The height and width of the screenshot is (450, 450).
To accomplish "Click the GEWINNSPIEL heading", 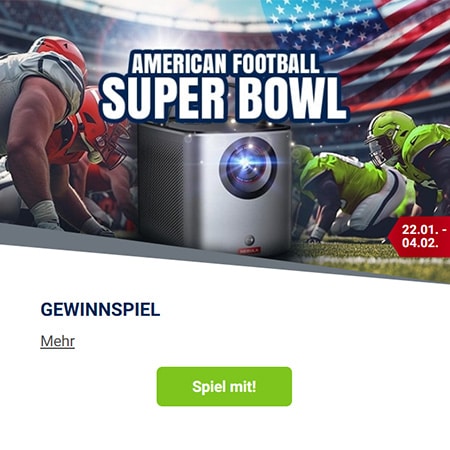I will (x=100, y=310).
